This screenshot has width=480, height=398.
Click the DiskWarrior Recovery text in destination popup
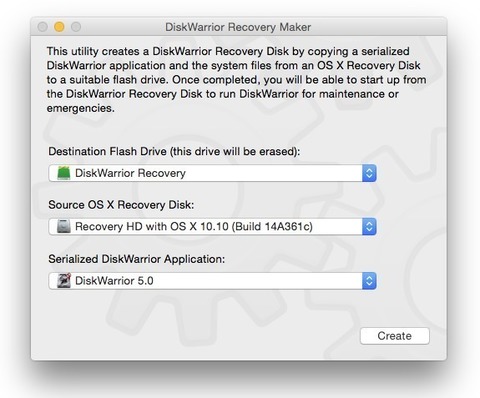(x=130, y=173)
